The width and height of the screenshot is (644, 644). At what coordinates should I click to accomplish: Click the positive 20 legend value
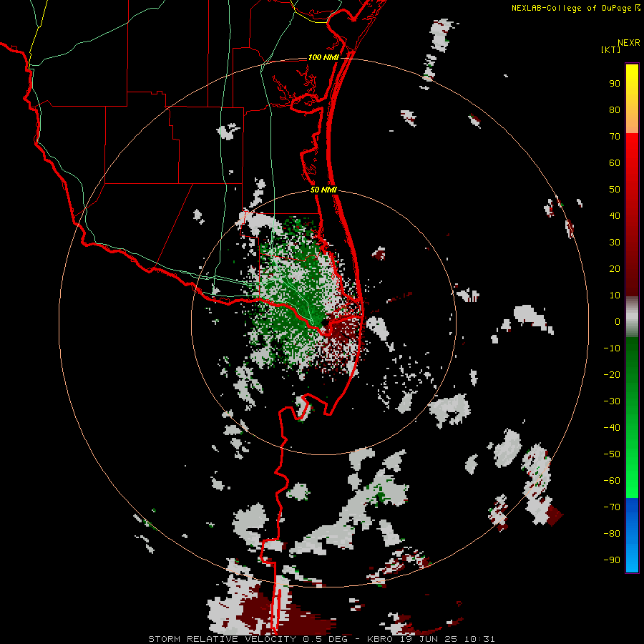[615, 268]
